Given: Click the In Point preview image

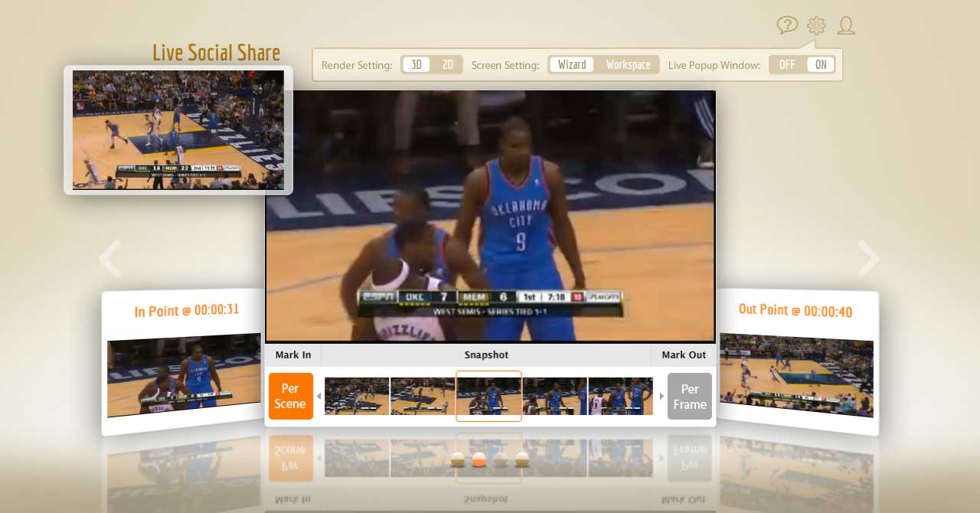Looking at the screenshot, I should point(184,377).
